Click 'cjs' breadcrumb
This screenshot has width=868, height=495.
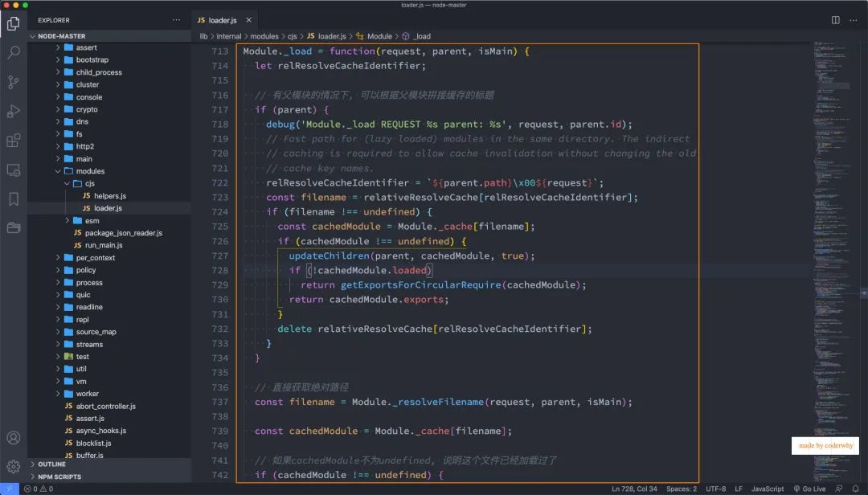pos(293,36)
